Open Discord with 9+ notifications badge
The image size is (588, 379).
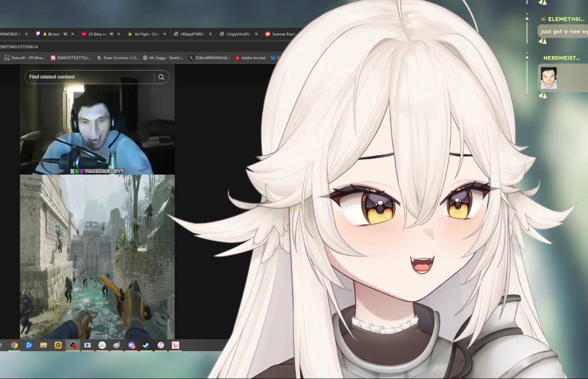click(x=132, y=345)
